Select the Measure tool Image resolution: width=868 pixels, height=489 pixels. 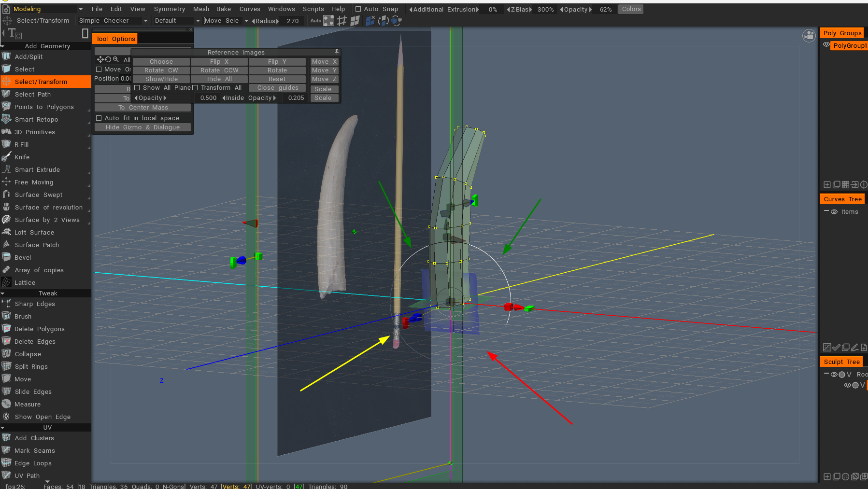point(27,404)
